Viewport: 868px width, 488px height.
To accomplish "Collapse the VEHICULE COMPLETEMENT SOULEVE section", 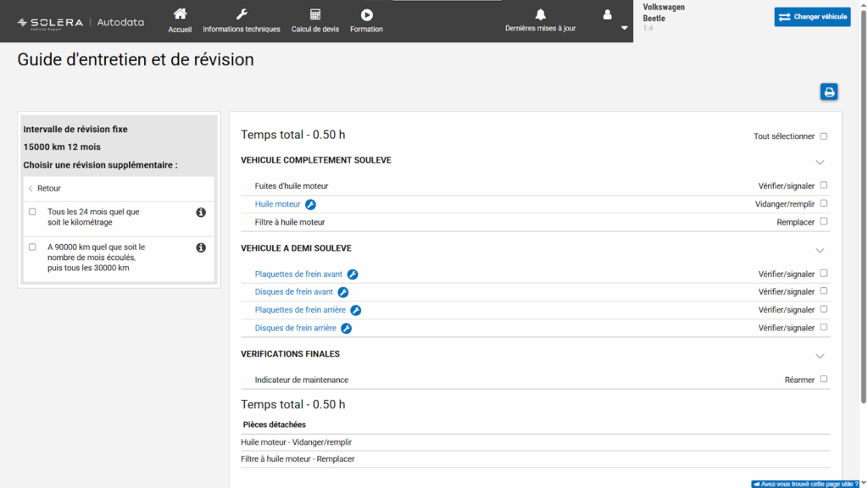I will point(820,163).
